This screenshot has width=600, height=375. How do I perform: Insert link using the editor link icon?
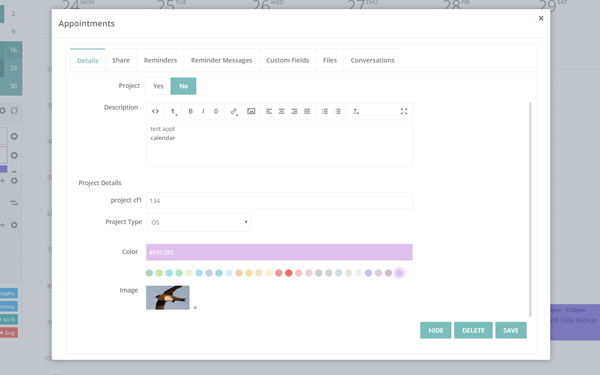[233, 111]
